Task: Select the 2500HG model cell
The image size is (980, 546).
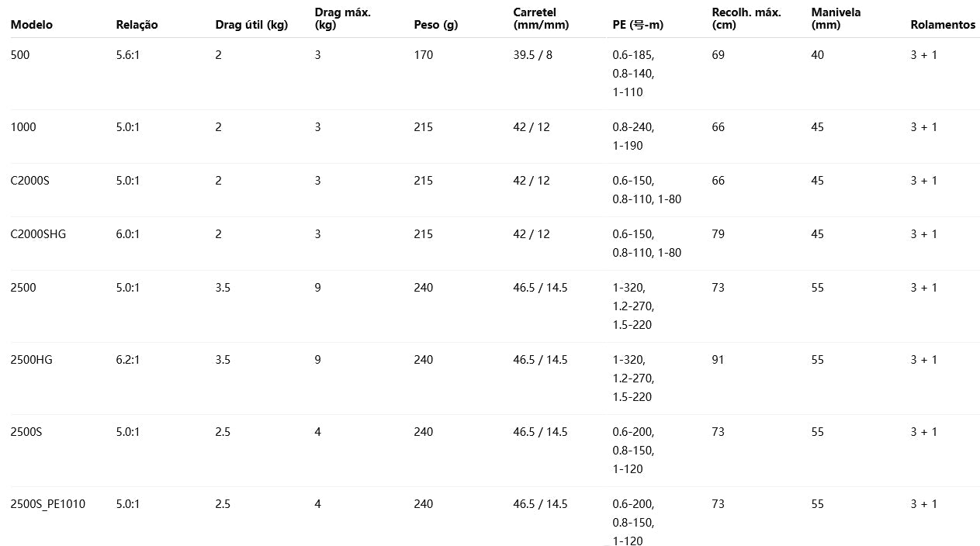Action: (x=32, y=360)
